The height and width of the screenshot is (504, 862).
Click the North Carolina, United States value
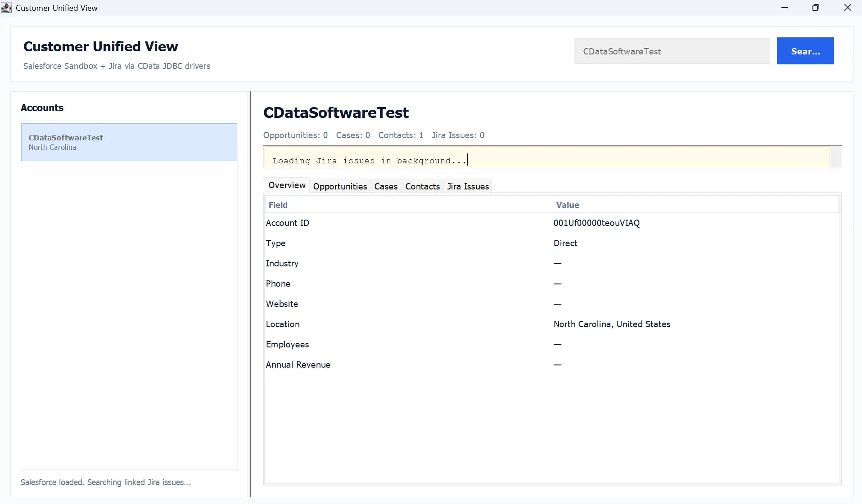pyautogui.click(x=612, y=324)
